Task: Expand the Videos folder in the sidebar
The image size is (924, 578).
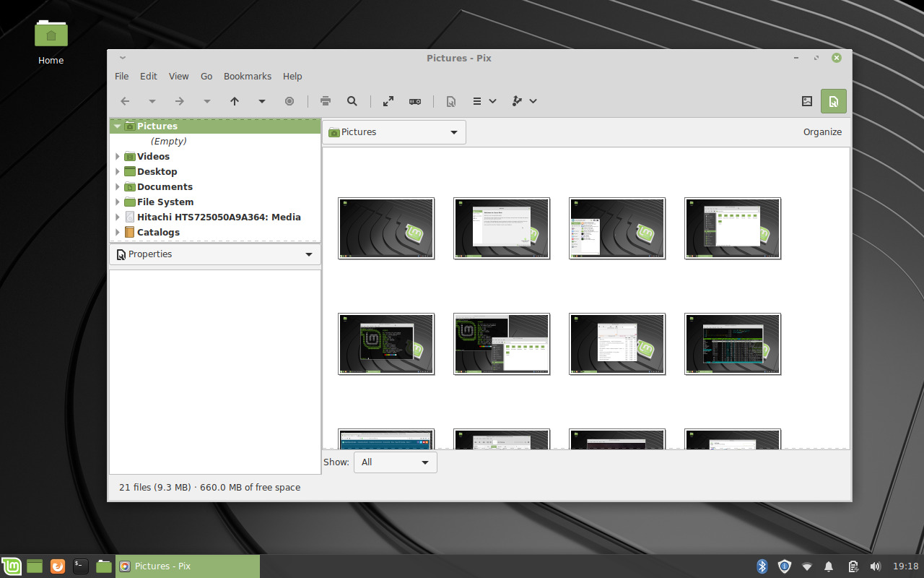Action: [x=118, y=156]
